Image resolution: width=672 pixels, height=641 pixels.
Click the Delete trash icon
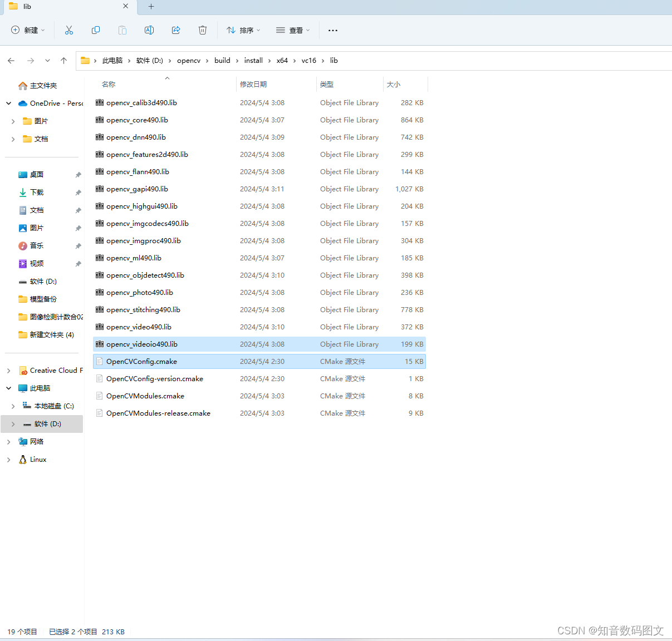tap(203, 30)
